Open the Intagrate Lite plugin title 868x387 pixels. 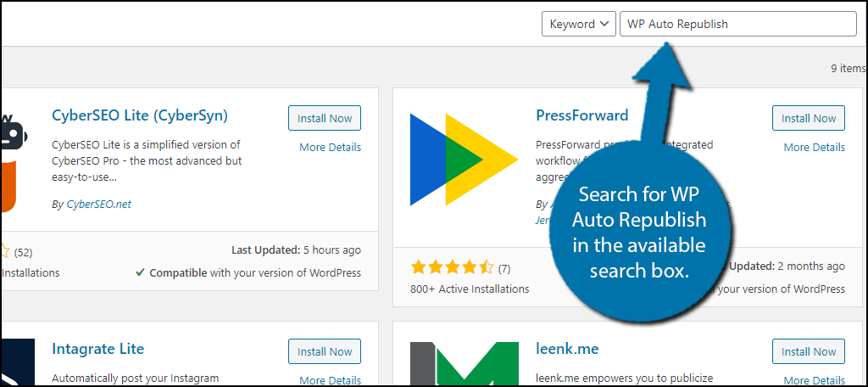click(98, 349)
